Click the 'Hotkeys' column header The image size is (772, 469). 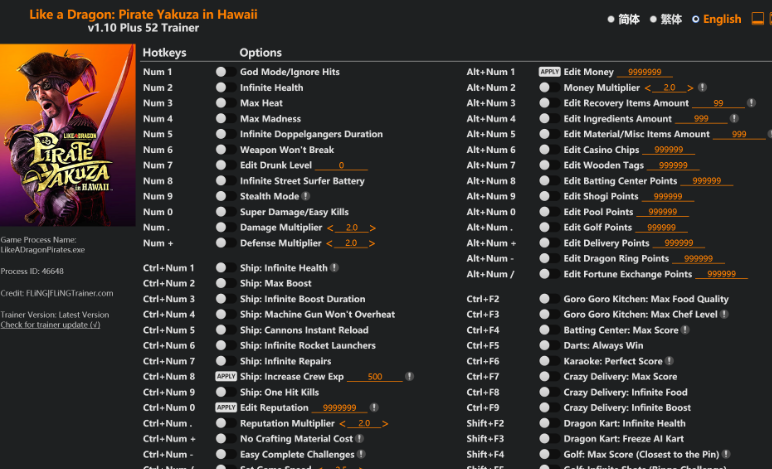tap(164, 53)
